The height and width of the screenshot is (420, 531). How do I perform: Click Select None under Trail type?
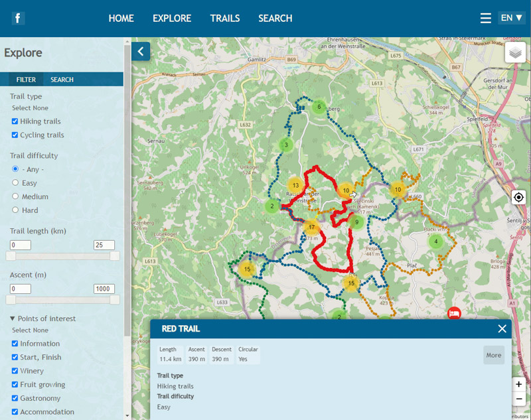pos(30,108)
